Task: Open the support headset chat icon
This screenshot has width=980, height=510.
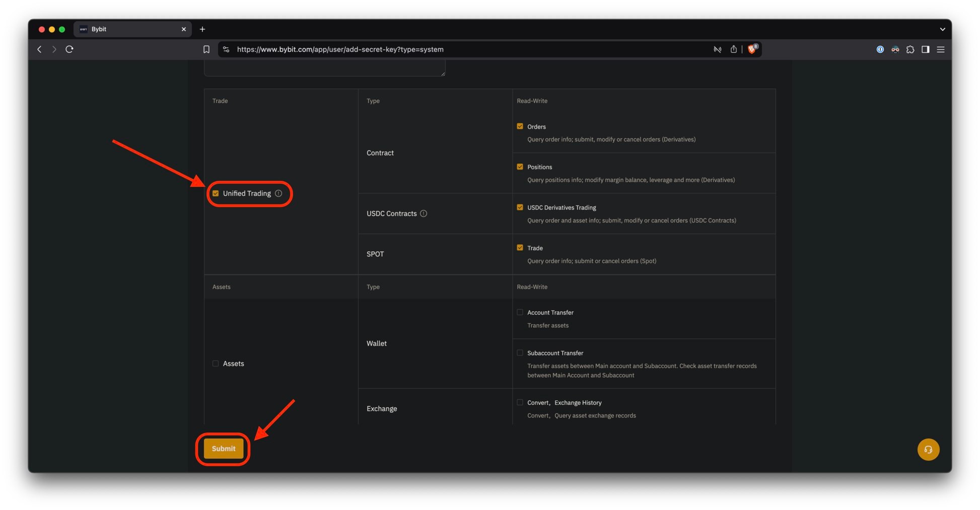Action: point(928,450)
